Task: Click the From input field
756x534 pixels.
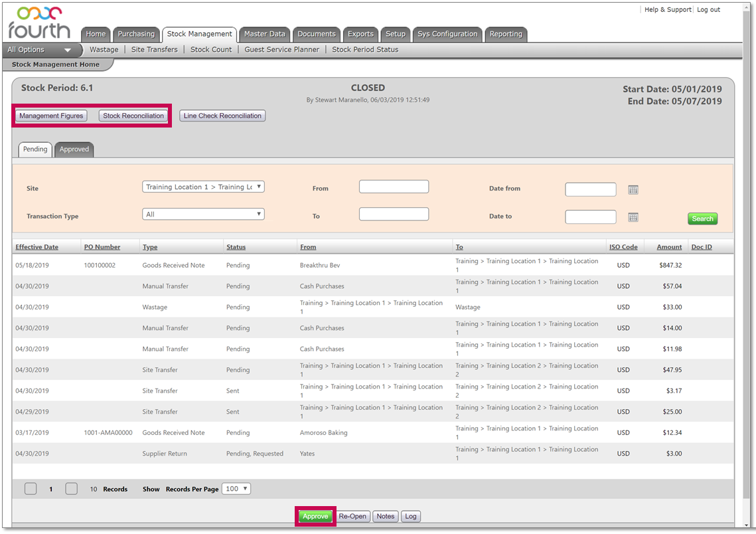Action: [x=394, y=187]
